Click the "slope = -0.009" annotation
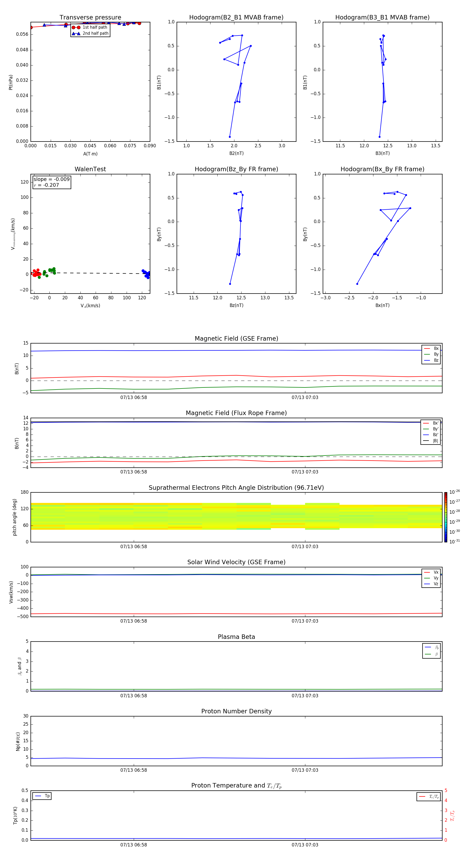The height and width of the screenshot is (868, 473). [x=52, y=179]
